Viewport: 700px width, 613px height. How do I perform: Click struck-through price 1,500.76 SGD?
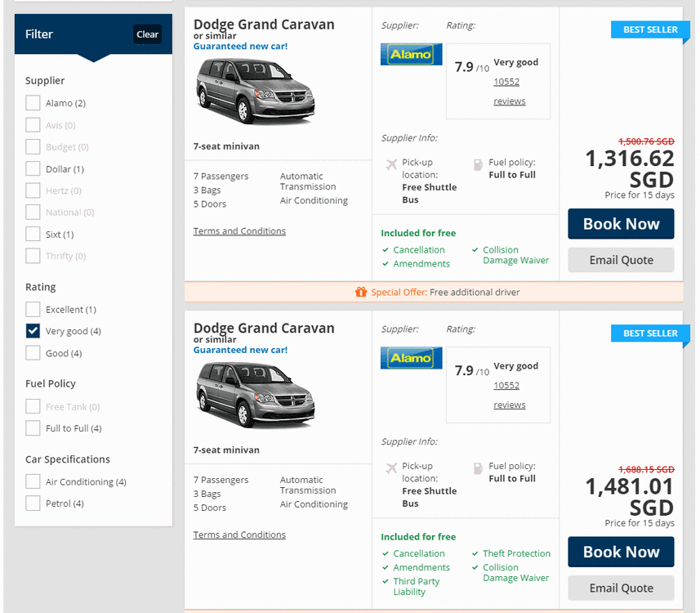coord(646,141)
